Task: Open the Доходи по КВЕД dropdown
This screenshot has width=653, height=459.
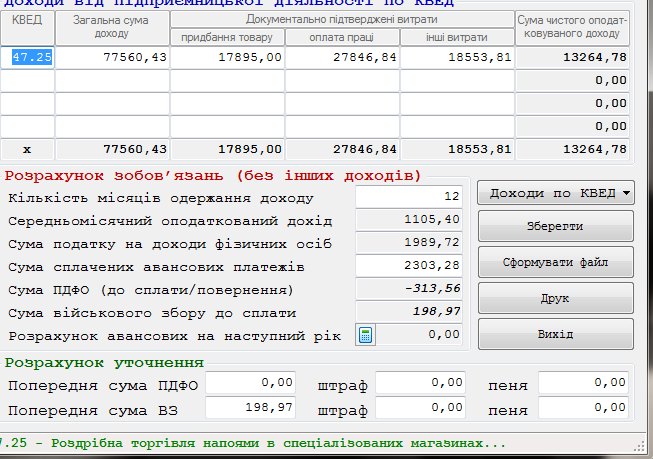Action: (x=555, y=193)
